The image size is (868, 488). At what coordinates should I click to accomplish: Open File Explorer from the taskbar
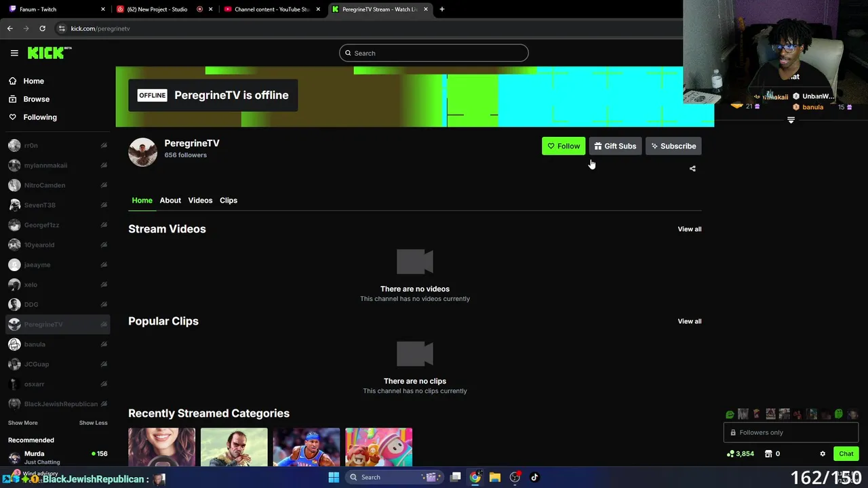pos(495,477)
